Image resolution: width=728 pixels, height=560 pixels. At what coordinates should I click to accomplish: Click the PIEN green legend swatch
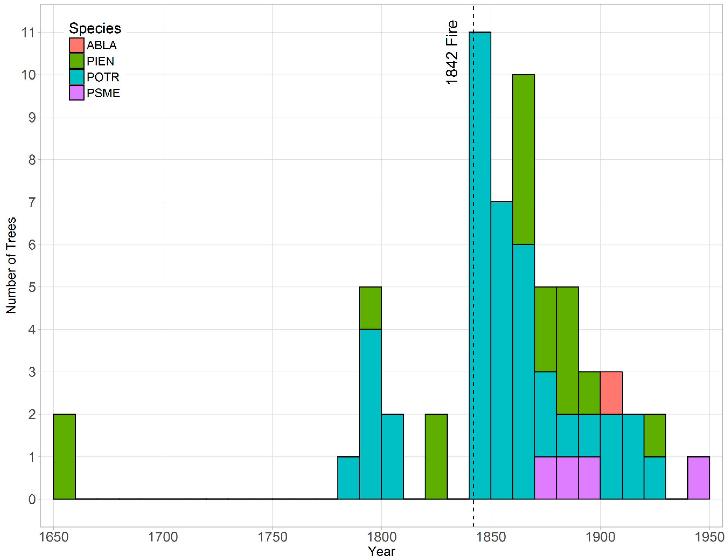coord(76,61)
